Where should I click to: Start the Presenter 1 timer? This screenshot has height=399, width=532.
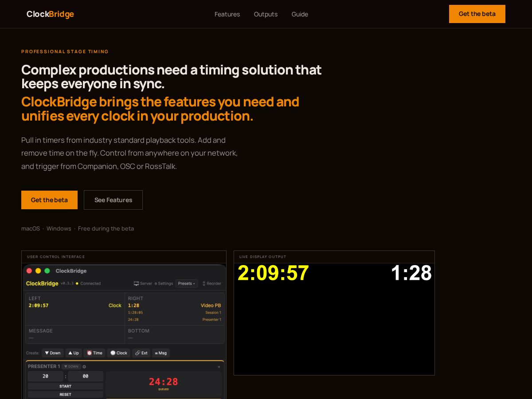pyautogui.click(x=66, y=386)
